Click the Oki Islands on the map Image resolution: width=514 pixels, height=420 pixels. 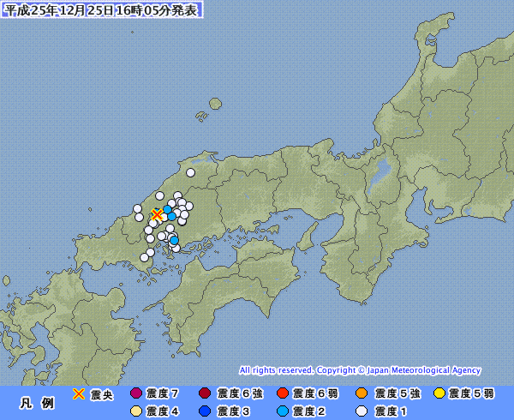tap(209, 110)
